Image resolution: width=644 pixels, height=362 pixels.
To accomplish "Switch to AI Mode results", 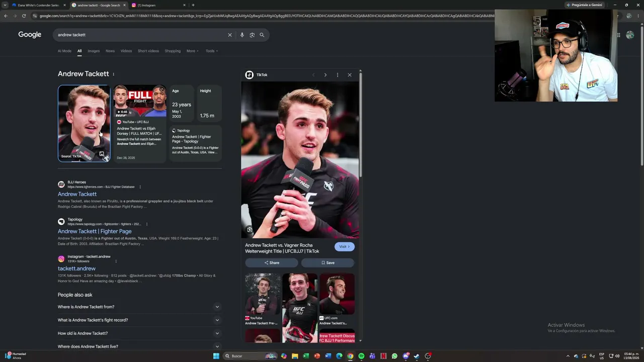I will (x=64, y=51).
